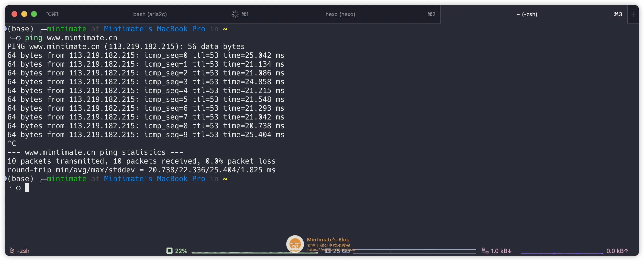Click the 'PING www.mintimate.cn (113.219.182.215)' header line
The width and height of the screenshot is (644, 261).
126,47
